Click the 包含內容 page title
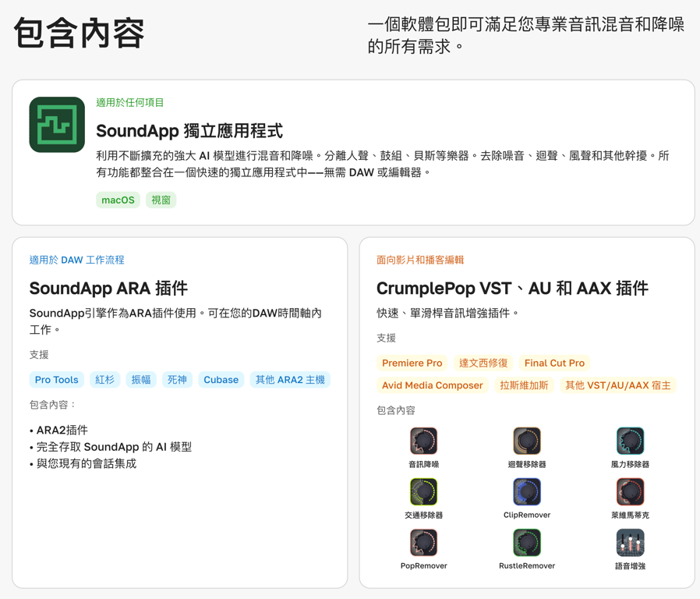Screen dimensions: 700x599 pos(79,33)
